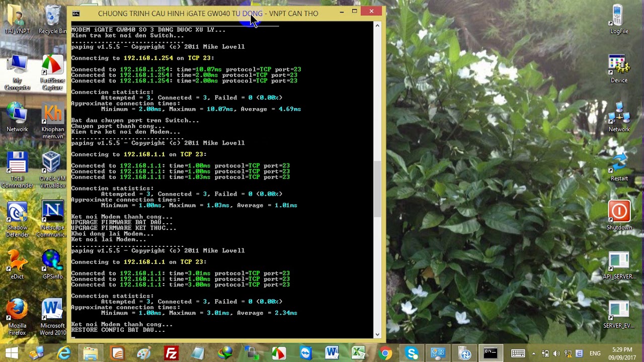This screenshot has width=644, height=362.
Task: Open eDict desktop shortcut
Action: coord(17,265)
